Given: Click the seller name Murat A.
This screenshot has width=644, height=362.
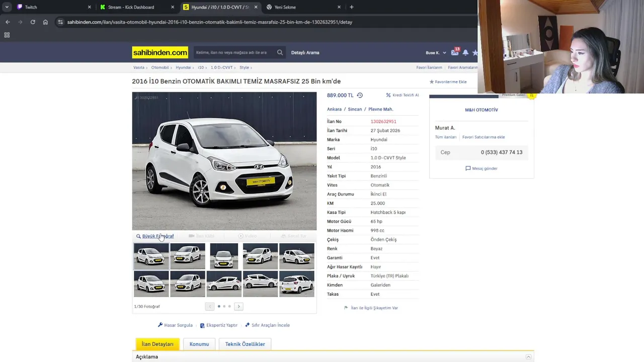Looking at the screenshot, I should [x=445, y=128].
